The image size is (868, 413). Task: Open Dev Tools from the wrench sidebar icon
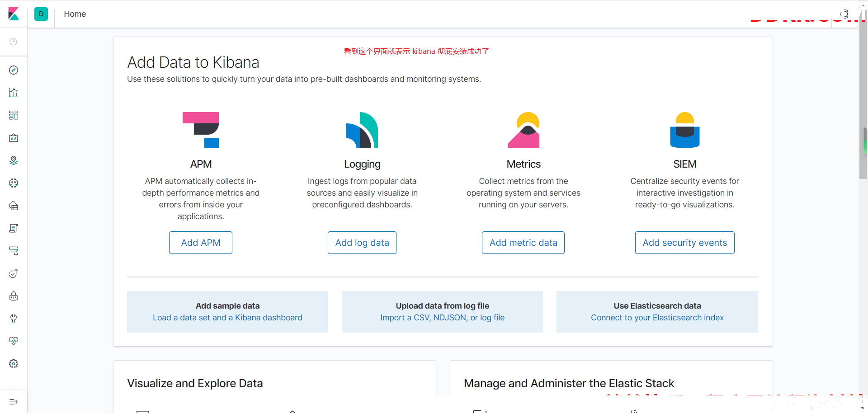pyautogui.click(x=14, y=319)
